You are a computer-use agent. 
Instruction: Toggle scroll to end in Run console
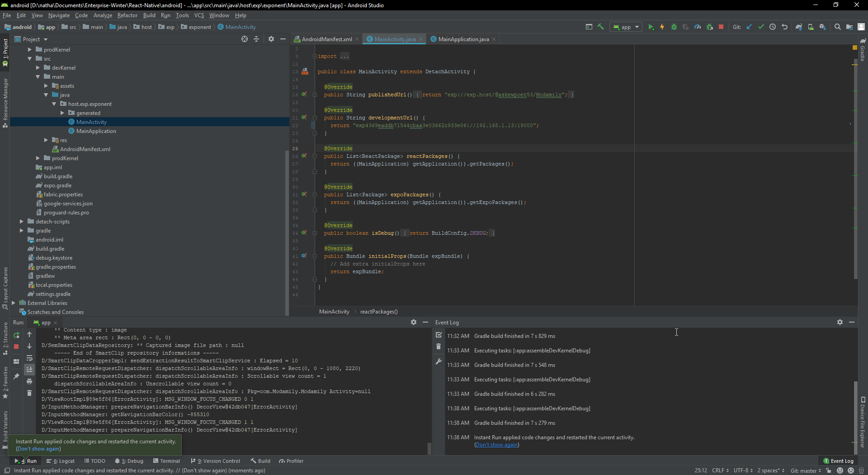point(29,370)
